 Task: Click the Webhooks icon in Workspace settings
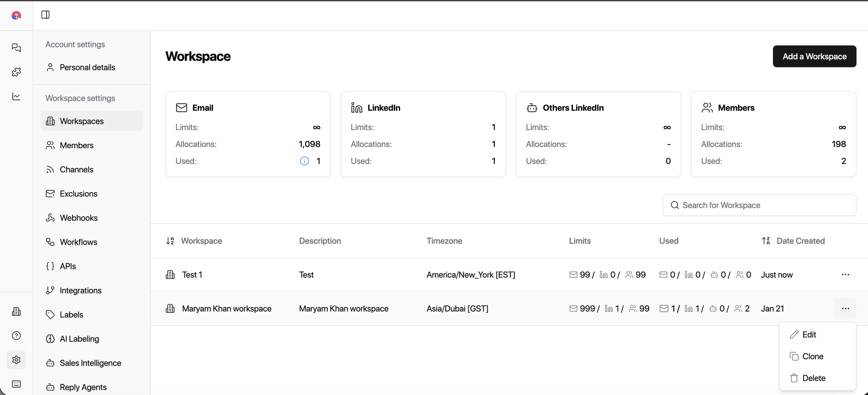pos(50,218)
